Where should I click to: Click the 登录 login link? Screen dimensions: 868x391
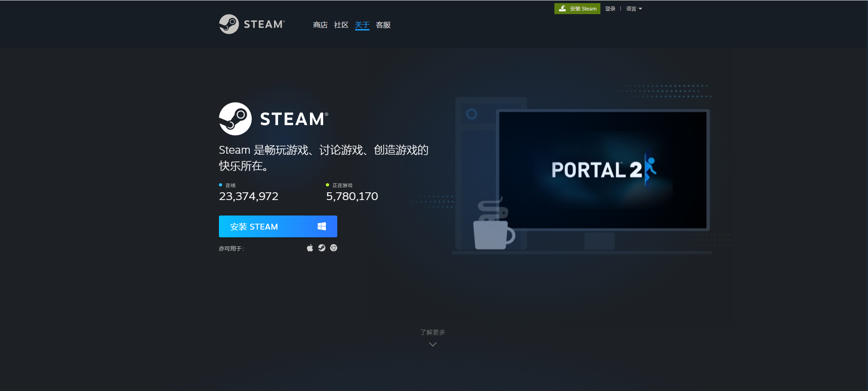click(x=610, y=9)
